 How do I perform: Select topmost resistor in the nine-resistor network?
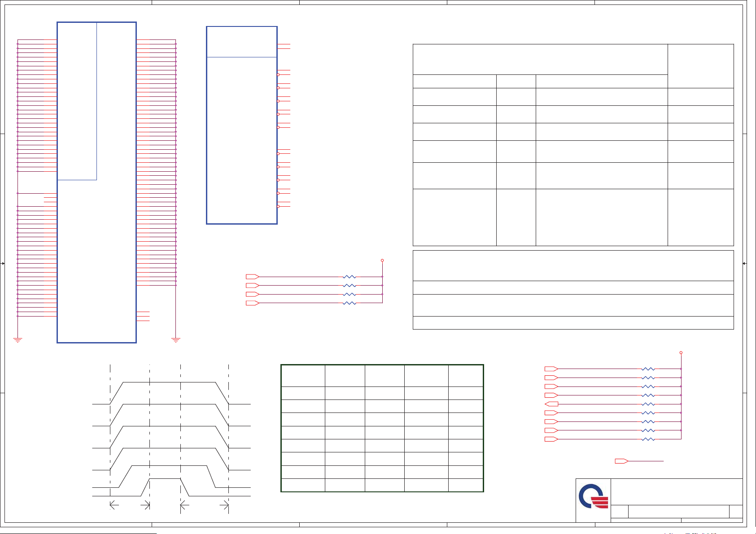tap(648, 369)
